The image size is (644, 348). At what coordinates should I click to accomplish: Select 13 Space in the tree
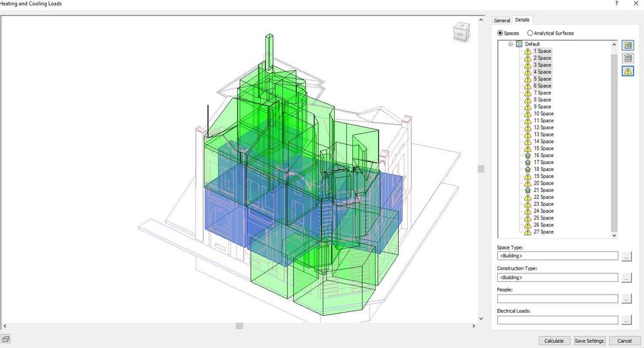pyautogui.click(x=544, y=135)
